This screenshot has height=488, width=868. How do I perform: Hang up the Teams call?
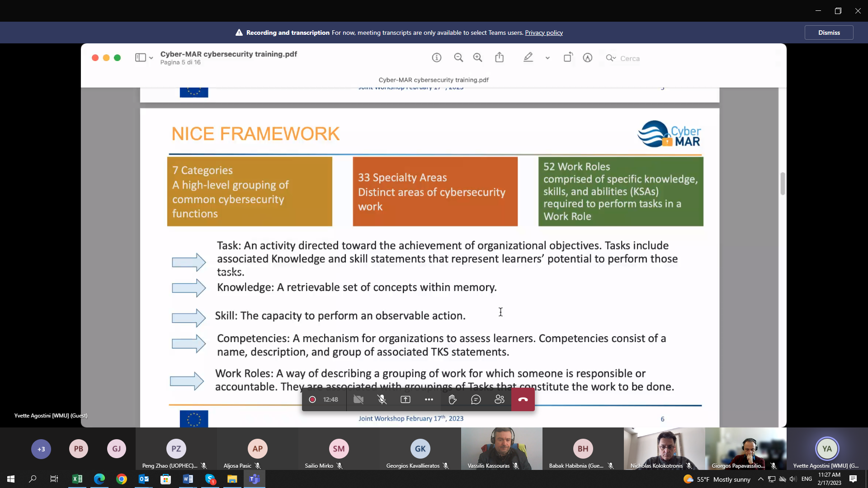(523, 399)
